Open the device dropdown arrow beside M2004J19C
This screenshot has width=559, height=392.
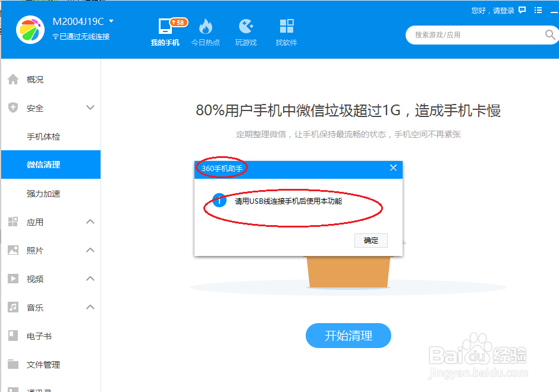point(111,21)
